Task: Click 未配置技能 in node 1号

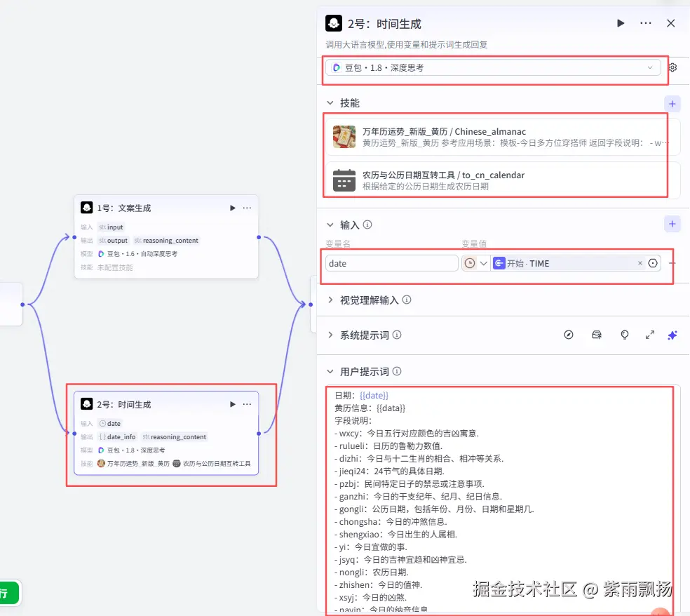Action: 115,267
